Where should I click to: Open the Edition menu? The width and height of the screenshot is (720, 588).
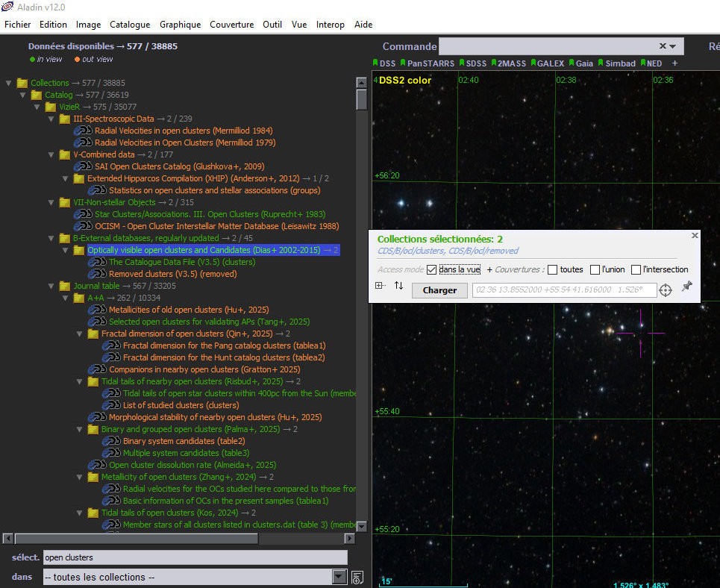[x=53, y=25]
